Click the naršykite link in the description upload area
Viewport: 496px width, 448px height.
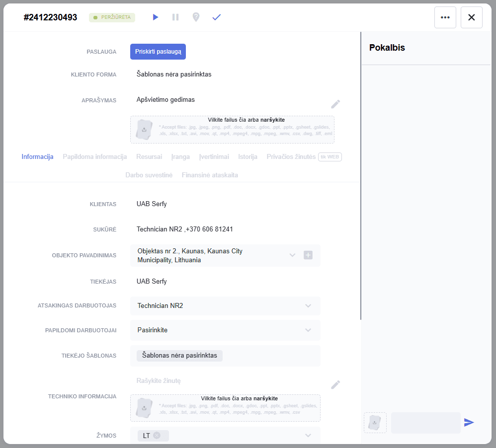click(x=272, y=120)
